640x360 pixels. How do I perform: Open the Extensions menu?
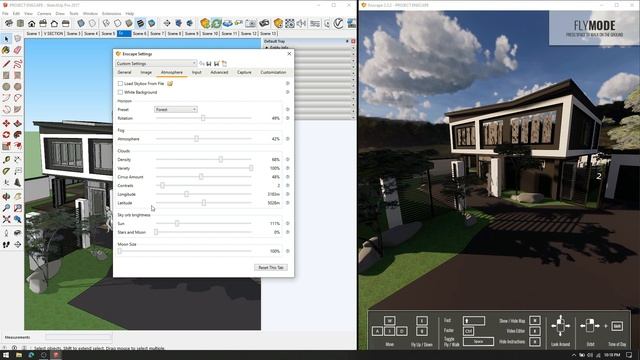pyautogui.click(x=111, y=13)
